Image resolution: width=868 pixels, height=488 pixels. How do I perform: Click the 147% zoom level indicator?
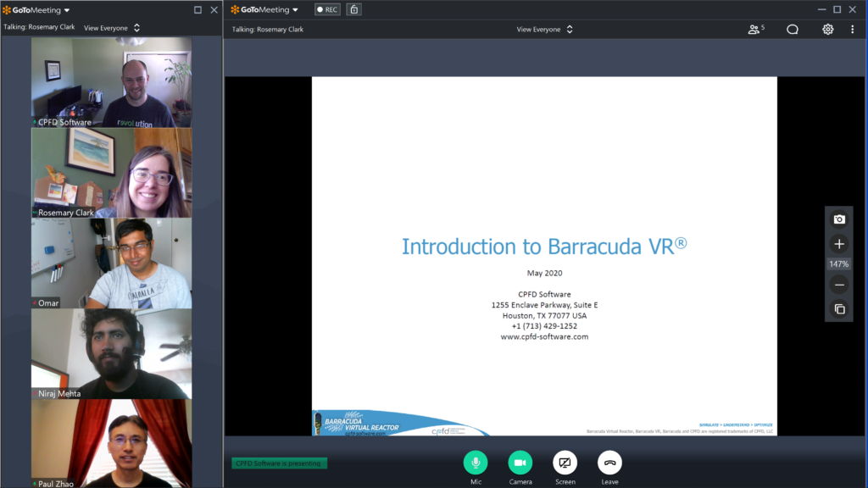(838, 263)
